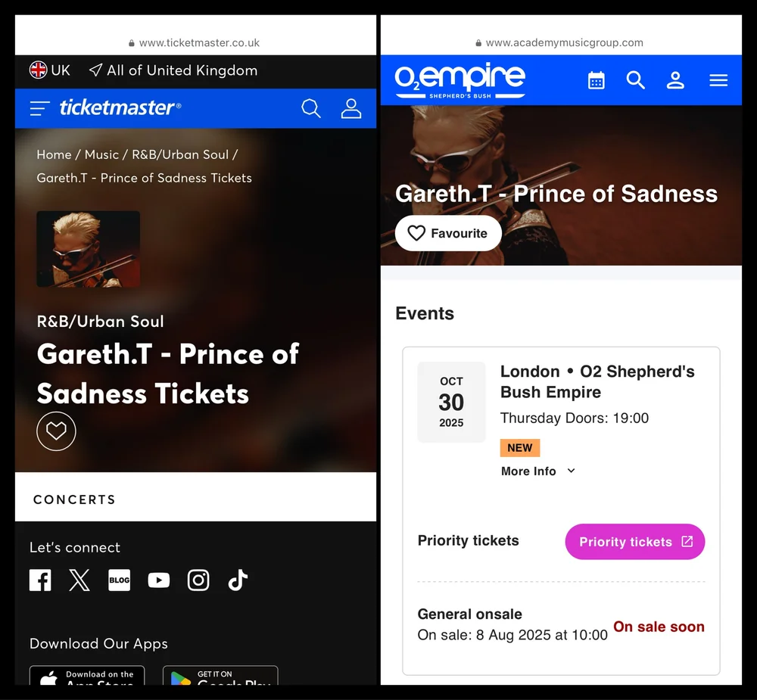Open Ticketmaster search magnifier
The height and width of the screenshot is (700, 757).
(311, 108)
